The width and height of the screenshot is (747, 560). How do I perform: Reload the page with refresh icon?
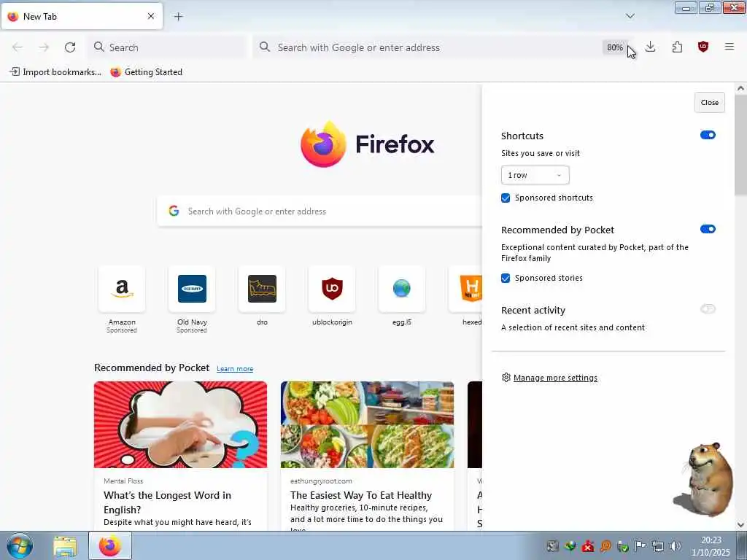[70, 47]
